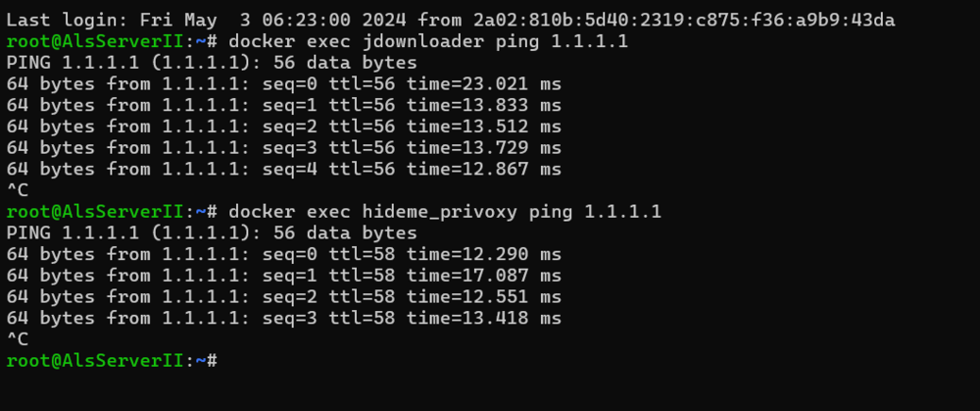
Task: Click the first ^C interrupt marker
Action: coord(18,190)
